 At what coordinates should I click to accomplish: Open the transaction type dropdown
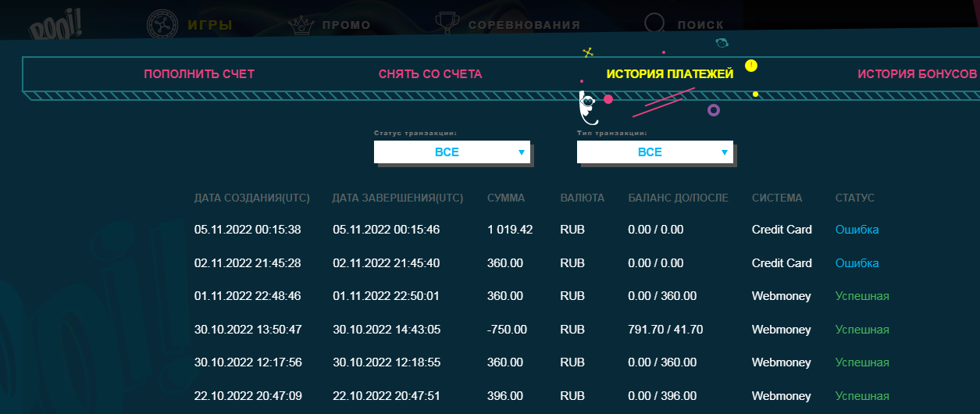click(655, 152)
